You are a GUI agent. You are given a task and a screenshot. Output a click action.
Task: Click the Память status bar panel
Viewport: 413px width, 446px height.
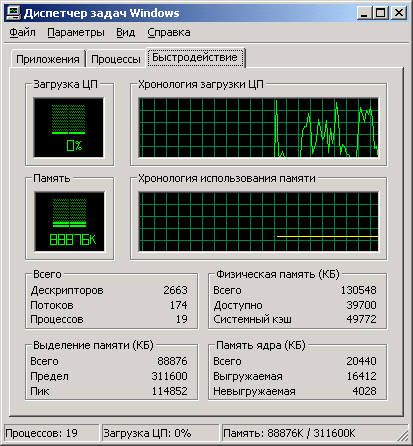(310, 433)
